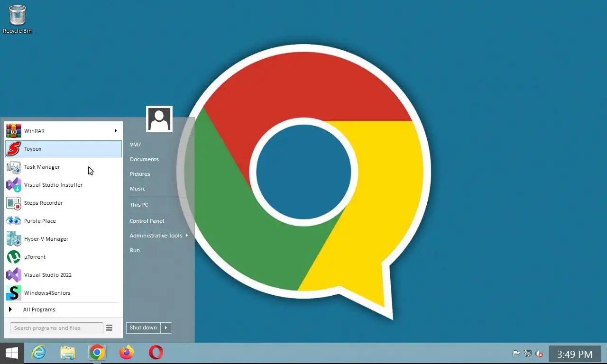The width and height of the screenshot is (607, 364).
Task: Open File Explorer from taskbar
Action: coord(68,353)
